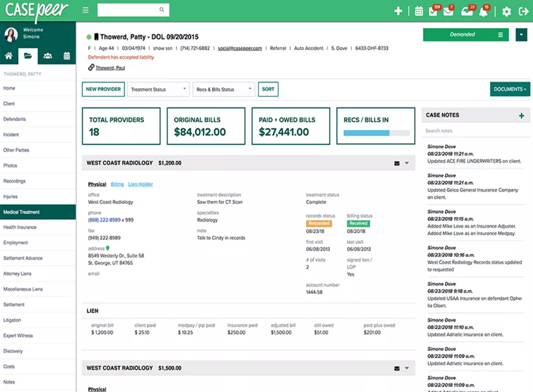Open Litigation in sidebar menu

pos(38,320)
